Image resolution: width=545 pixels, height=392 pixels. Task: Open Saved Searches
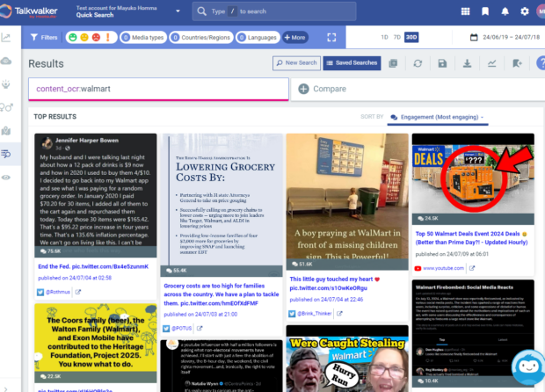point(352,63)
